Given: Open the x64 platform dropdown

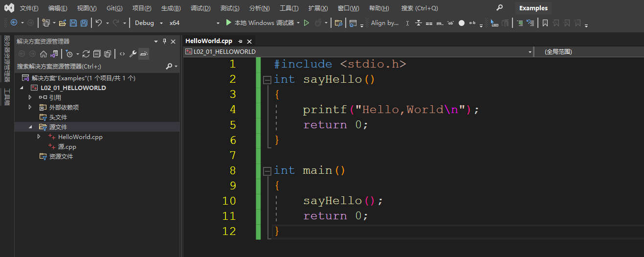Looking at the screenshot, I should (218, 23).
